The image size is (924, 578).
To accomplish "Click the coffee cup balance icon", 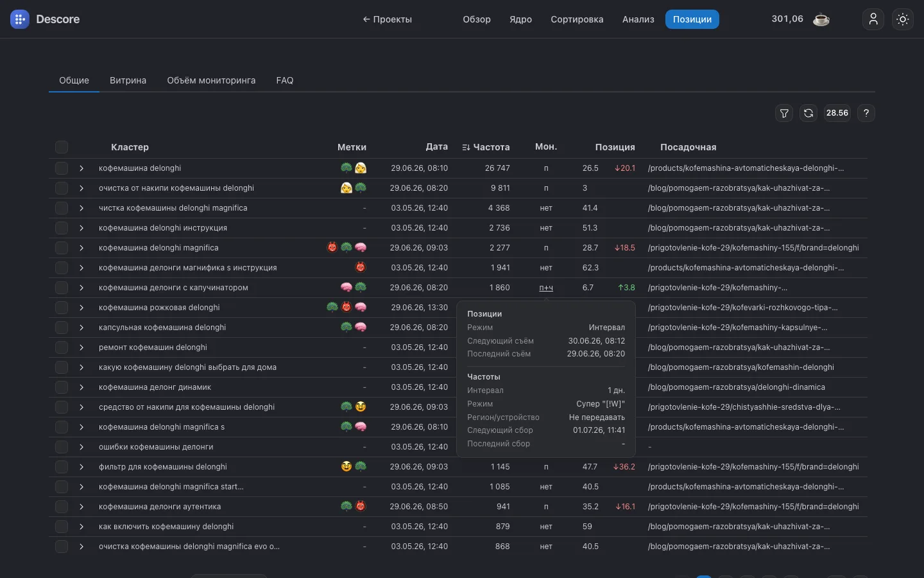I will click(x=821, y=19).
